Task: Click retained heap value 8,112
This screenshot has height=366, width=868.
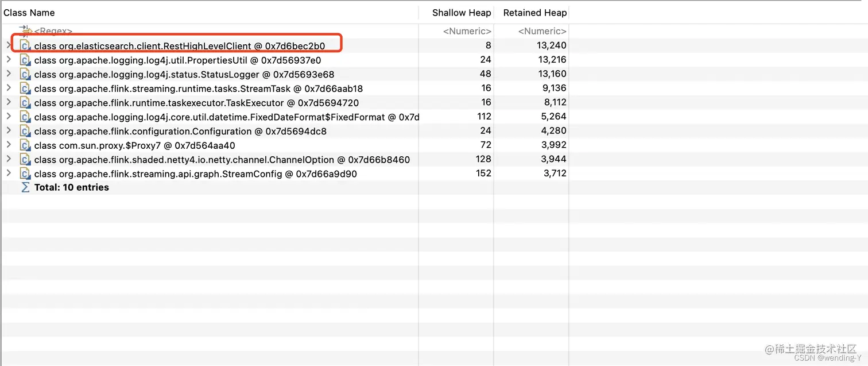Action: point(555,102)
